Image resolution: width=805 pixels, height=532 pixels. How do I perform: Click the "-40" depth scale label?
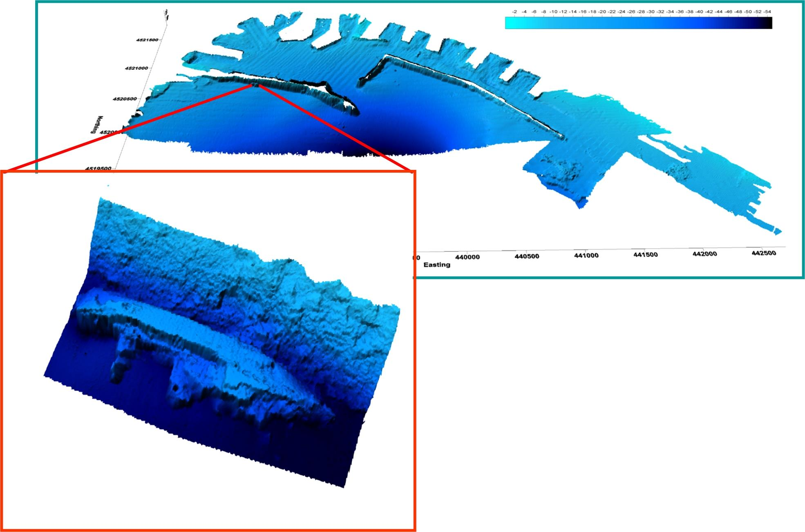click(x=699, y=12)
